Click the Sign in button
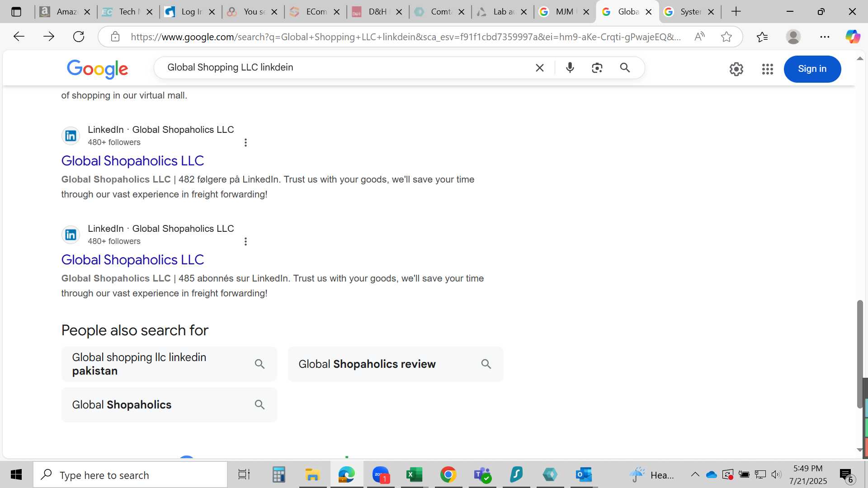The width and height of the screenshot is (868, 488). click(812, 69)
